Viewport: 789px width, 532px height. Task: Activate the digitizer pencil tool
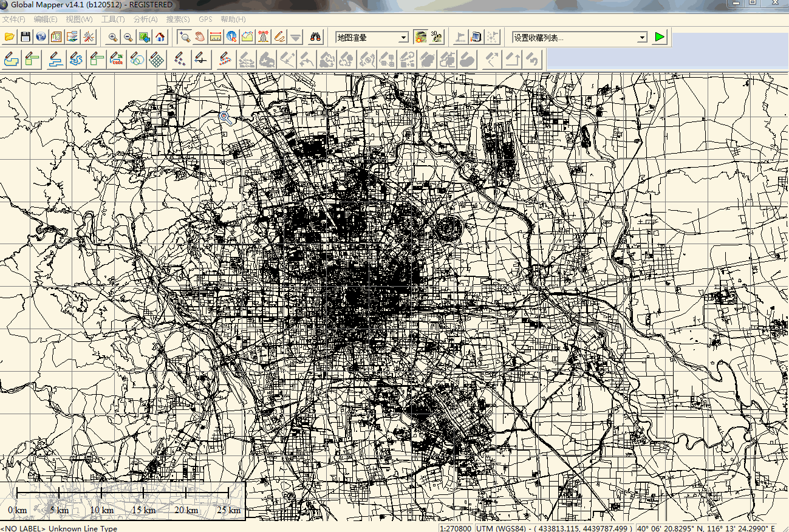(279, 37)
